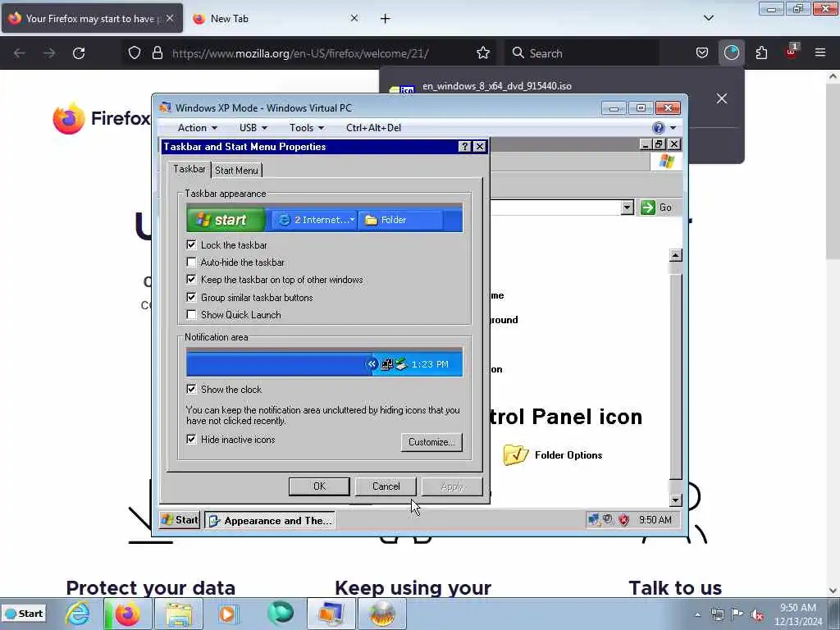Launch Internet Explorer from host taskbar

77,614
